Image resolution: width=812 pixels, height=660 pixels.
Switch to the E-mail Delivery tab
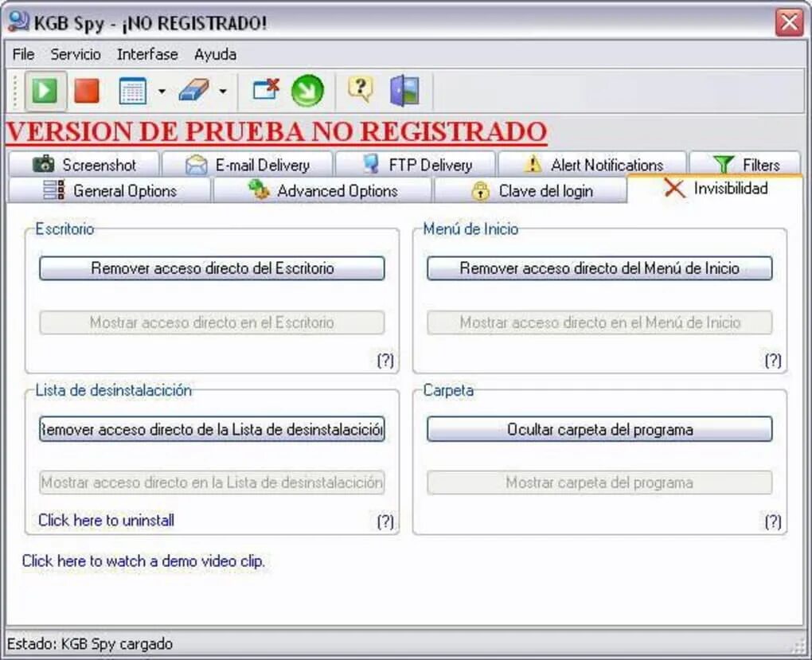click(x=247, y=165)
